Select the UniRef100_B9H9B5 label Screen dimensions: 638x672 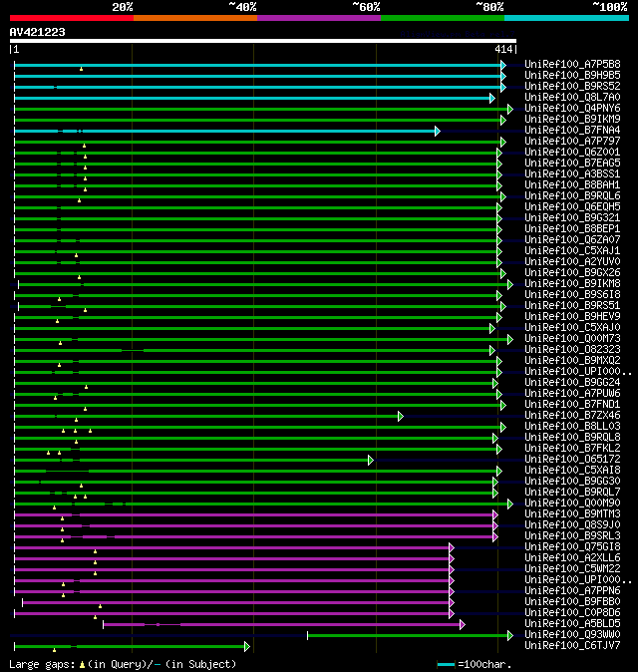[572, 76]
